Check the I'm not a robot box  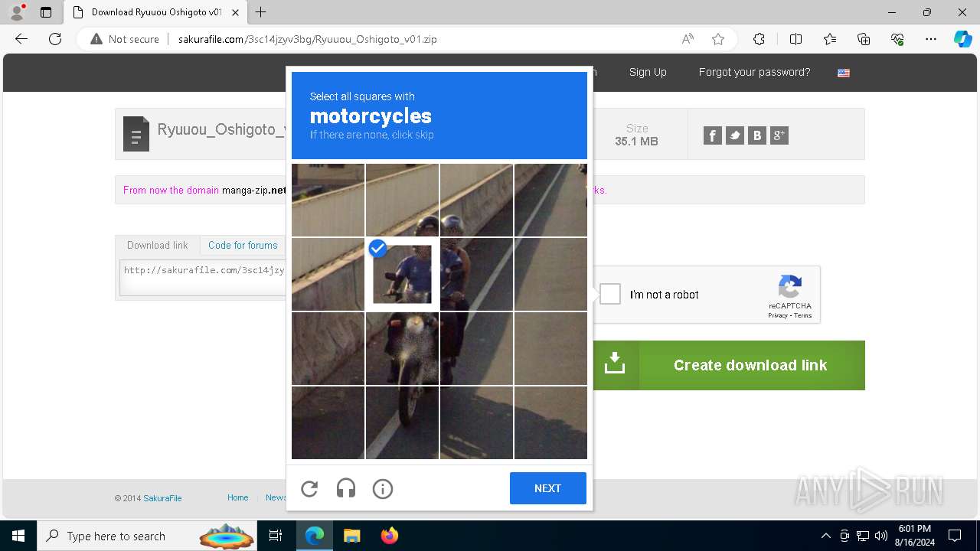click(x=610, y=294)
